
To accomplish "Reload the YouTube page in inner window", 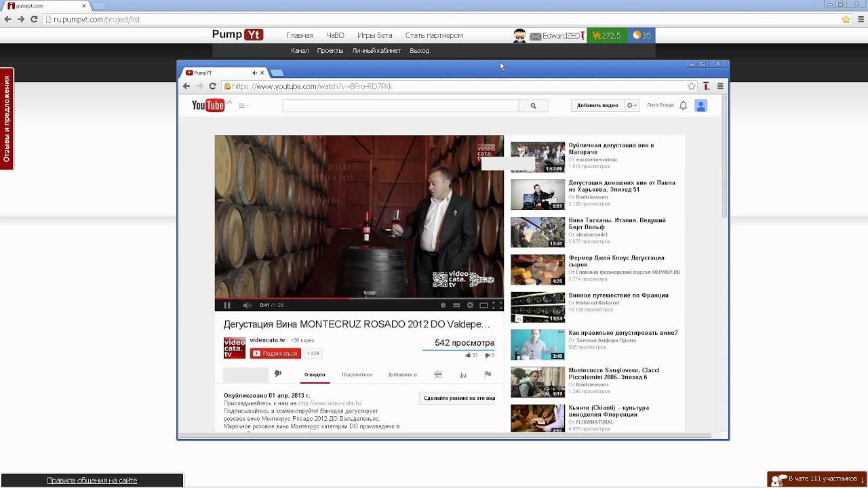I will [x=212, y=86].
